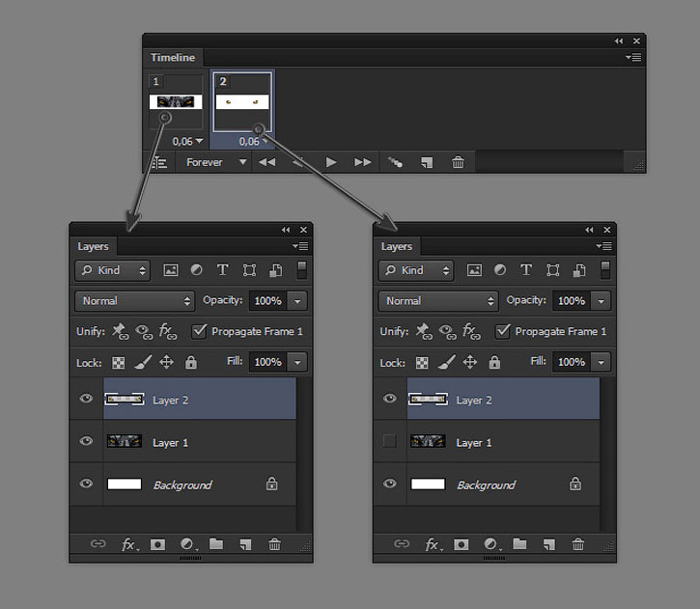This screenshot has height=609, width=700.
Task: Select frame 2 thumbnail in Timeline
Action: click(x=242, y=101)
